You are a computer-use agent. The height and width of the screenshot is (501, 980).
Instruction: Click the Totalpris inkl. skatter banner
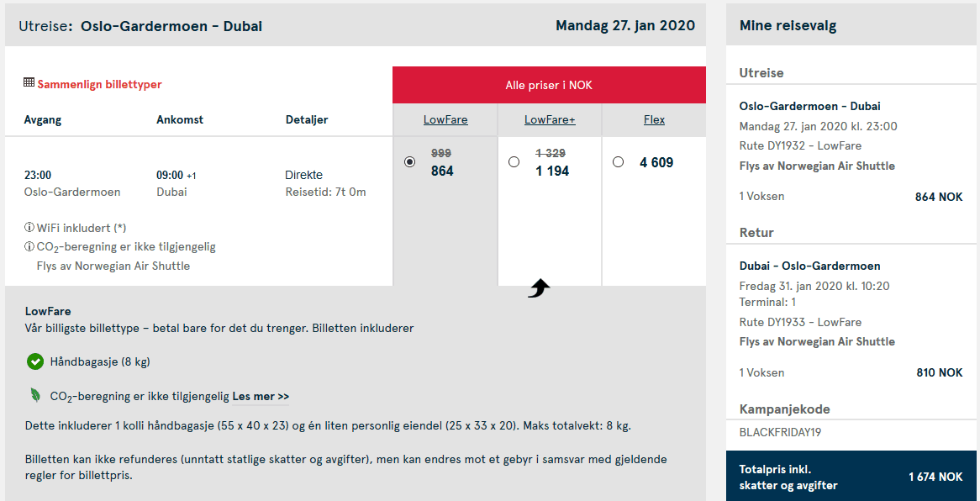(851, 476)
